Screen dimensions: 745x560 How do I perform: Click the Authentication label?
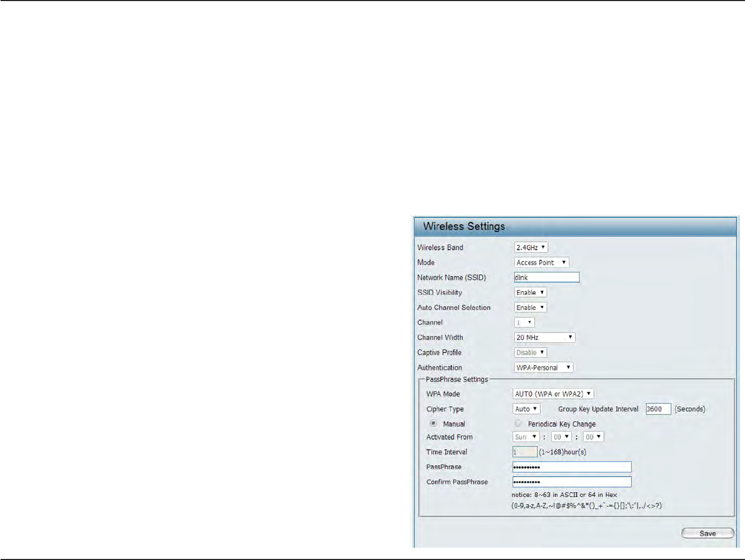tap(439, 368)
